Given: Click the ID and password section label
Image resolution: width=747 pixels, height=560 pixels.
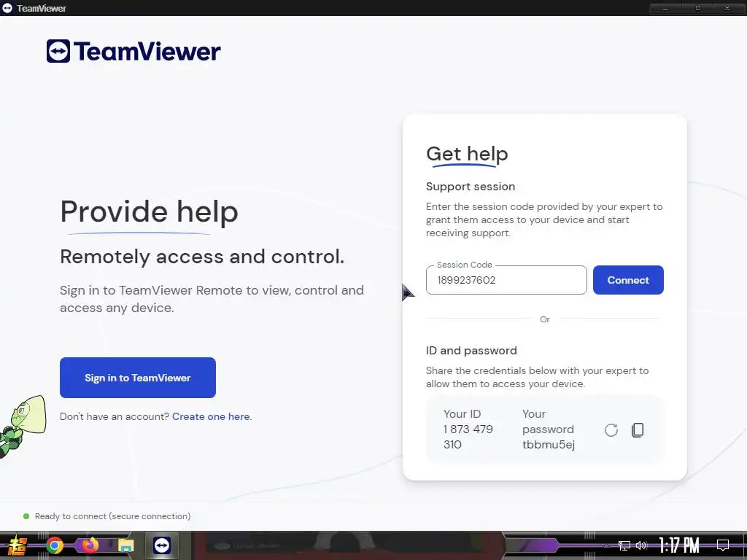Looking at the screenshot, I should coord(471,351).
